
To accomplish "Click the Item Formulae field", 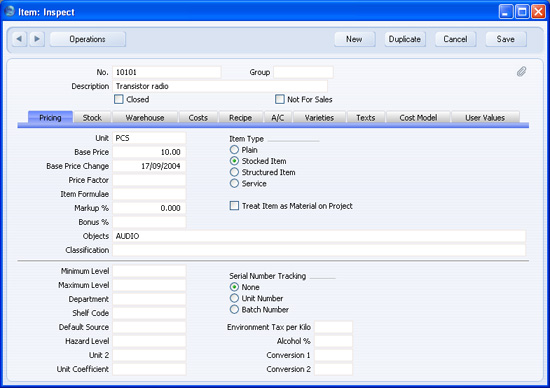I will coord(149,194).
